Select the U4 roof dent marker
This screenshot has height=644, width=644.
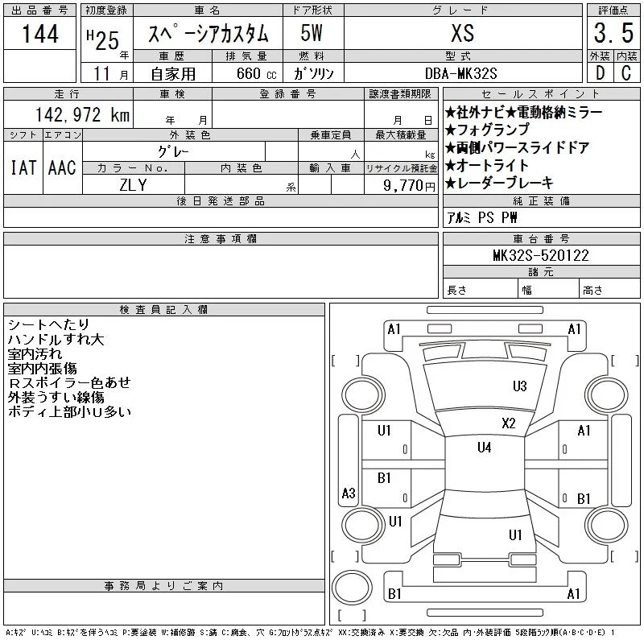tap(485, 448)
